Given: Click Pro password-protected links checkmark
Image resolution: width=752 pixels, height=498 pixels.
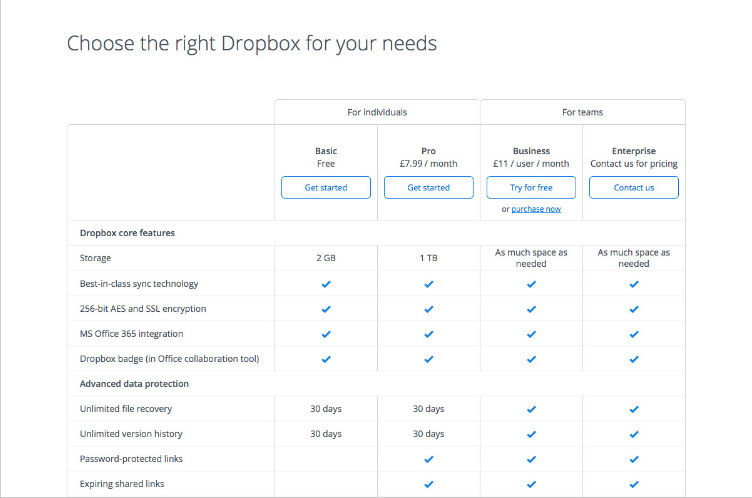Looking at the screenshot, I should point(429,459).
